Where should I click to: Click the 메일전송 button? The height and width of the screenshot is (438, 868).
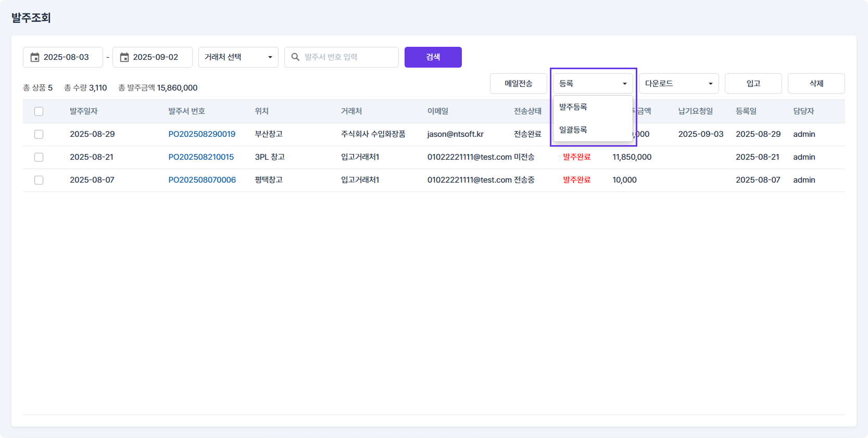click(518, 83)
